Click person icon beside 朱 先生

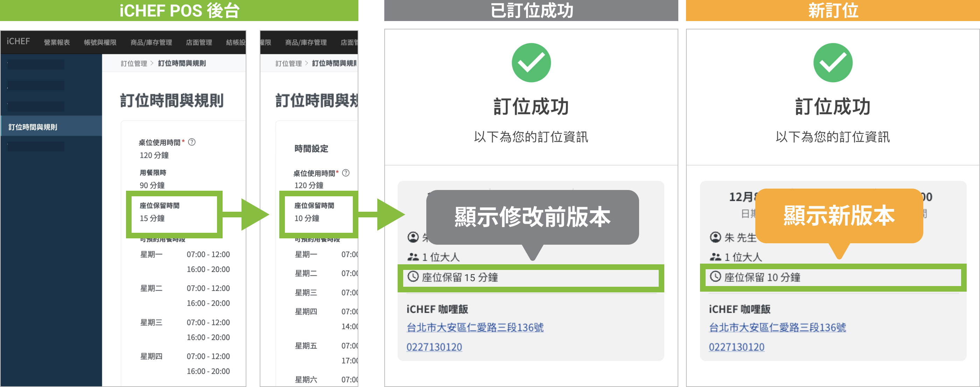pyautogui.click(x=715, y=237)
